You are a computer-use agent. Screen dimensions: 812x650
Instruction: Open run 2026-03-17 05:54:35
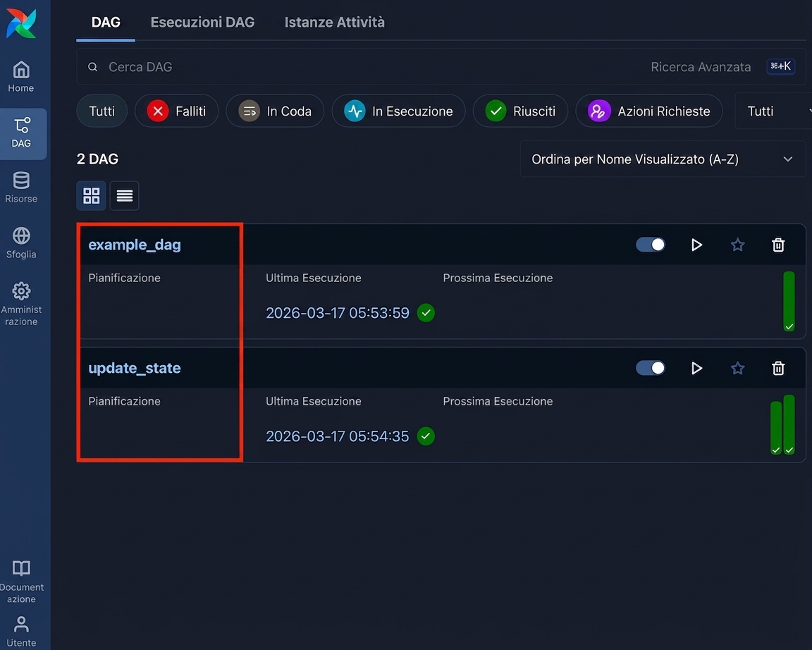tap(338, 436)
